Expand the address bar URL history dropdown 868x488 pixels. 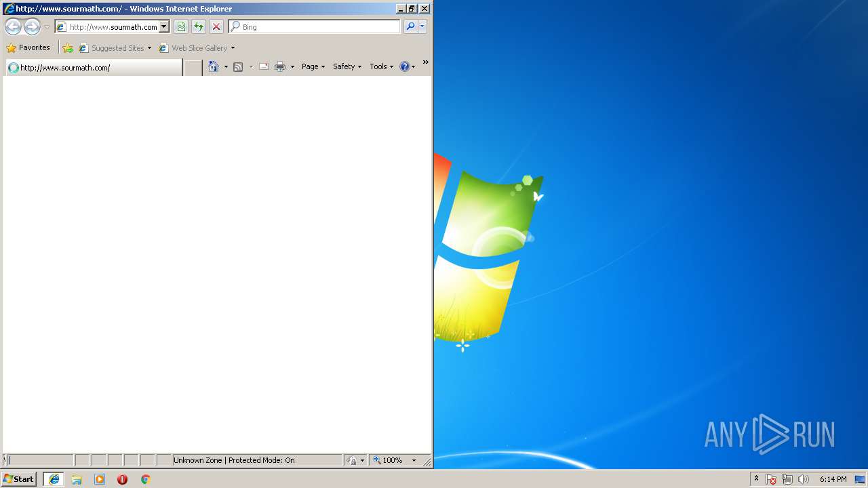[163, 27]
